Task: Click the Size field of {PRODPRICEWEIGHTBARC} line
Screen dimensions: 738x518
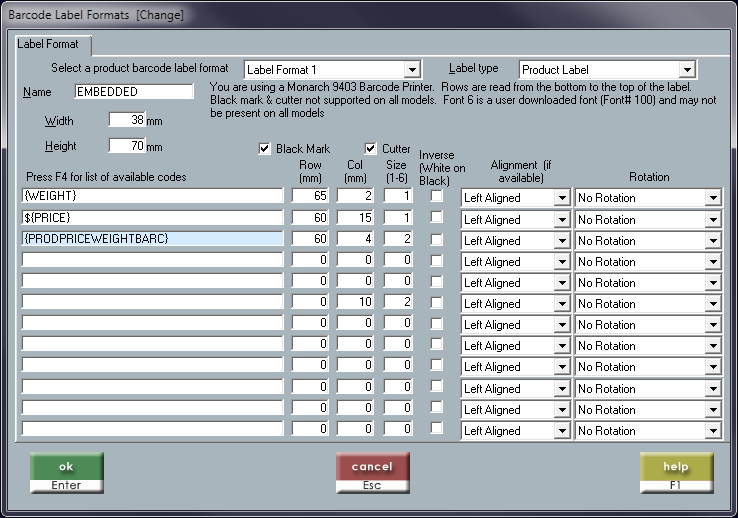Action: 398,239
